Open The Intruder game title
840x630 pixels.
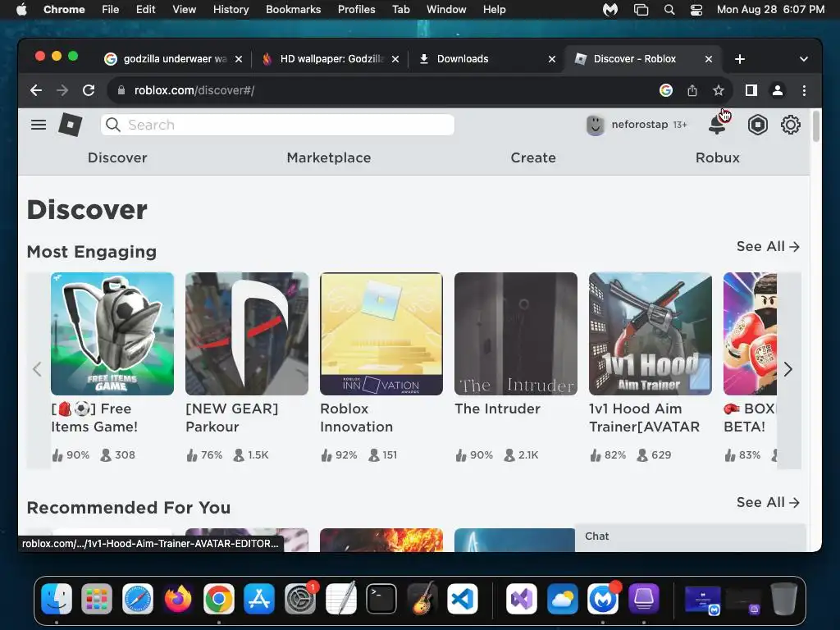[498, 409]
